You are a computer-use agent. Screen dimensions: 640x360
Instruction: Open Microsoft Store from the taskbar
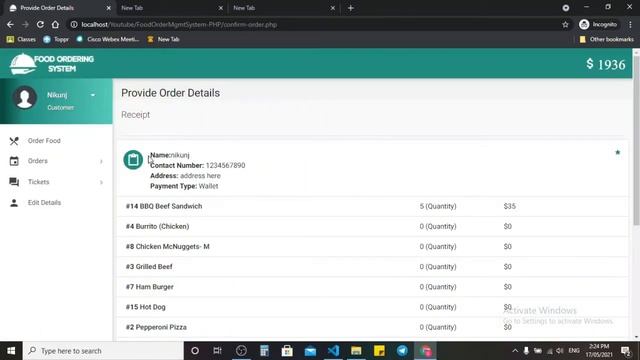tap(287, 351)
